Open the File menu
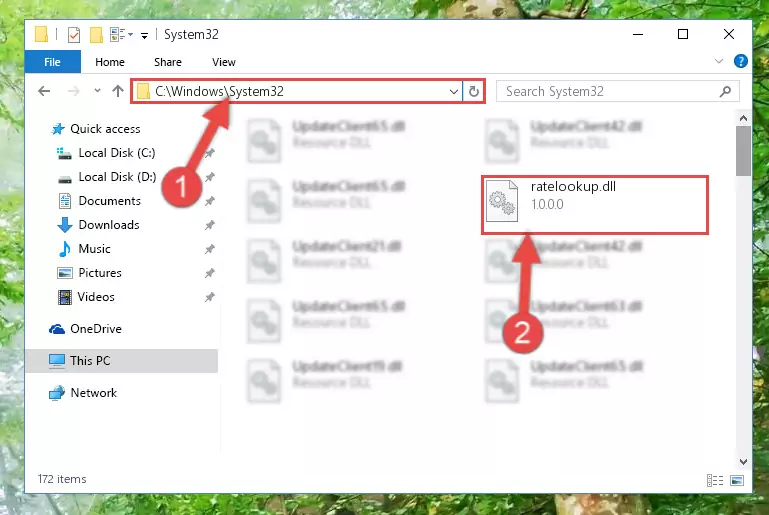769x515 pixels. pyautogui.click(x=52, y=62)
